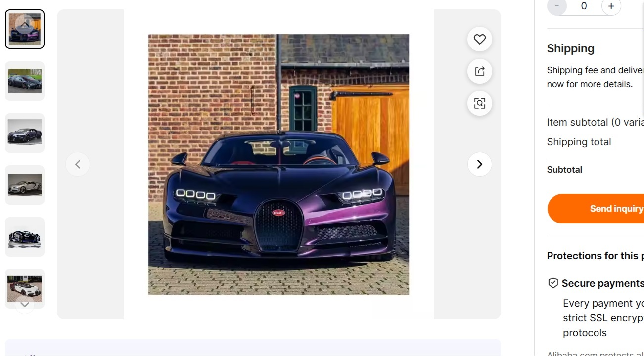Select the black car on white thumbnail

point(25,237)
